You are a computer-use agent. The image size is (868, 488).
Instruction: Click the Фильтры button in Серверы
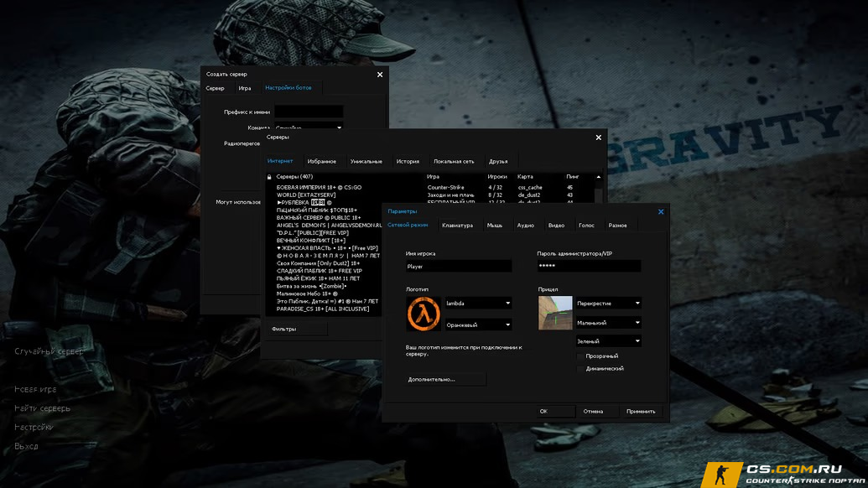tap(297, 330)
